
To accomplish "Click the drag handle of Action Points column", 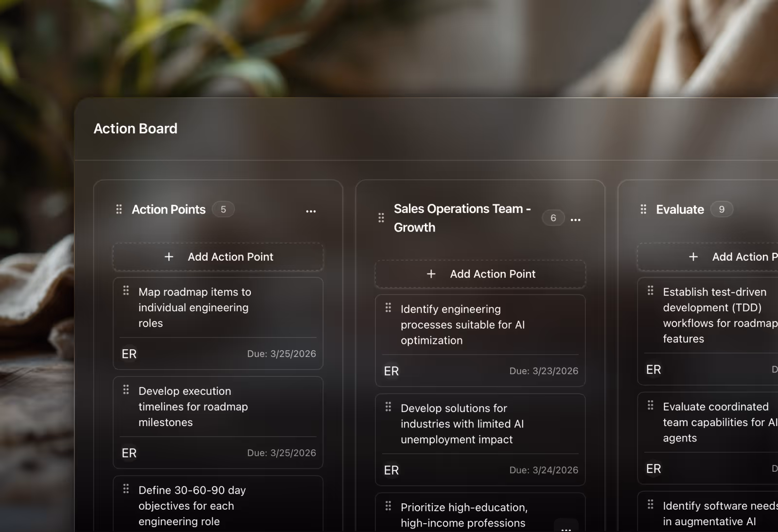I will (x=119, y=209).
